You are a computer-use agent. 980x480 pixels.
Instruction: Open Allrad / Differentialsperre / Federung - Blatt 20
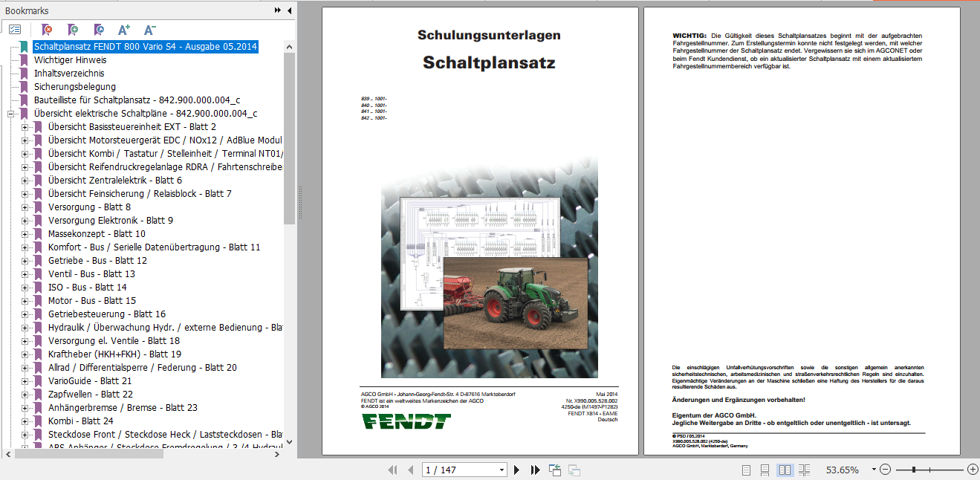143,368
